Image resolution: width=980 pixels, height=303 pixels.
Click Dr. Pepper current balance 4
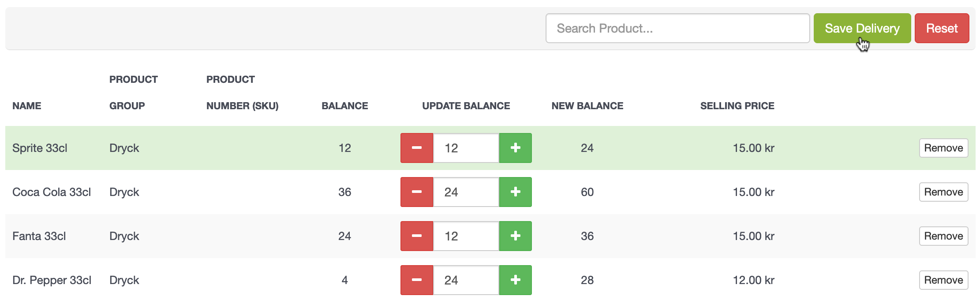[345, 280]
